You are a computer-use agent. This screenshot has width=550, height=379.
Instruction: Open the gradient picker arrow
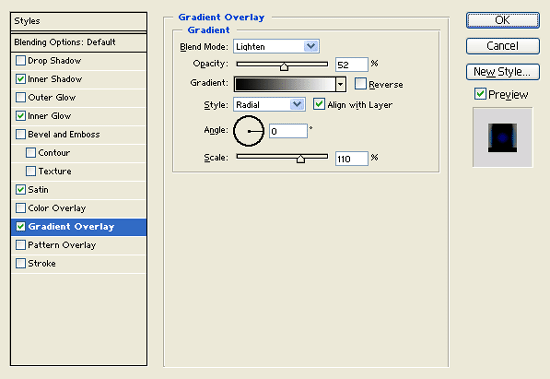pos(340,84)
